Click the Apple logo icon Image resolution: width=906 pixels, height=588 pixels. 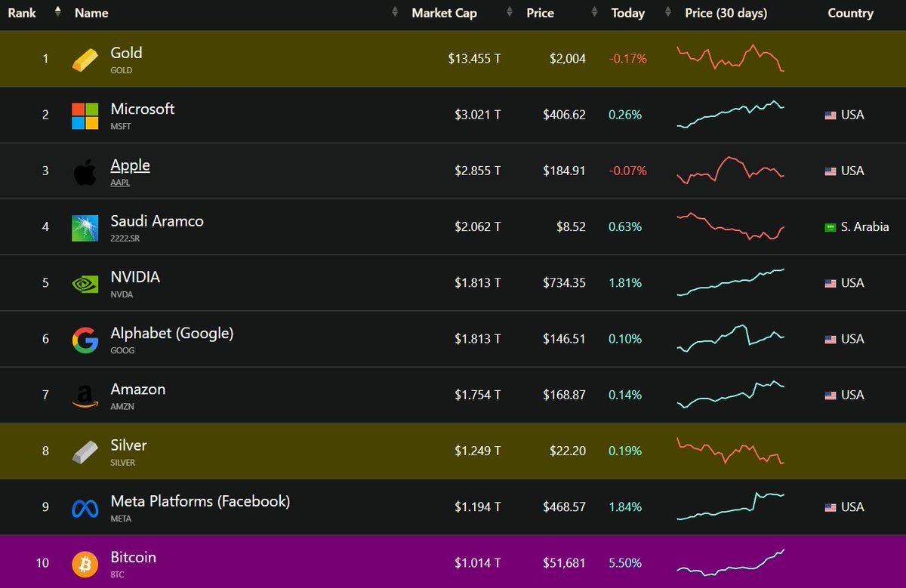[x=85, y=171]
